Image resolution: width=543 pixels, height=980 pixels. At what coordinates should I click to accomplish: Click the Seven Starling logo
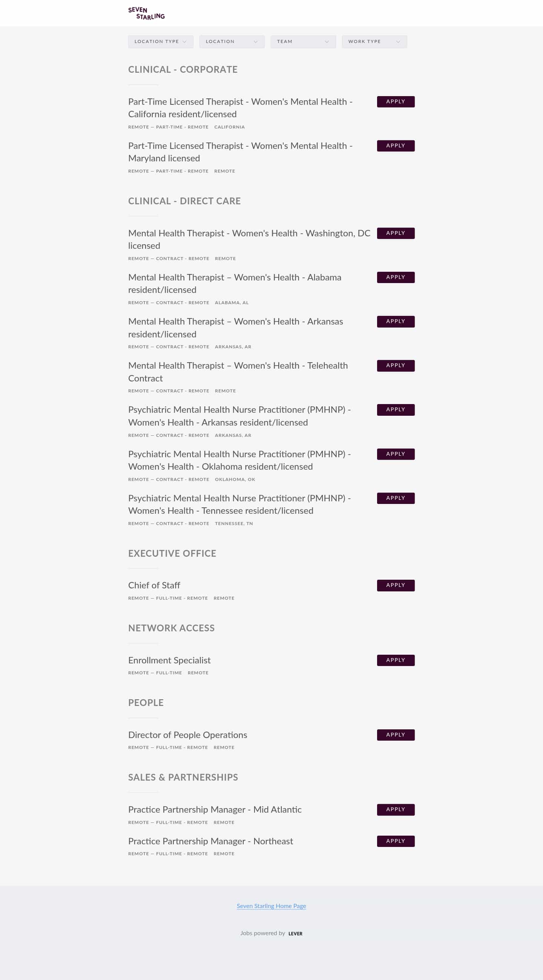pyautogui.click(x=147, y=13)
